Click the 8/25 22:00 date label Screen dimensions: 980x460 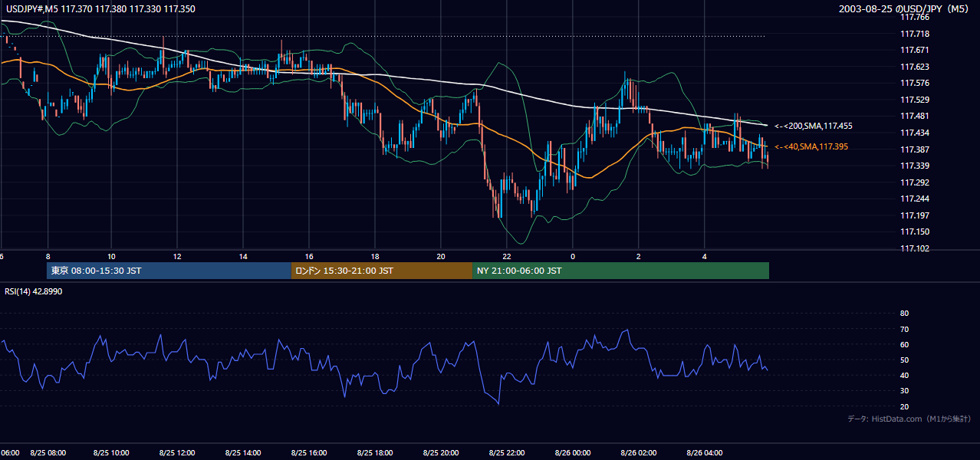tap(507, 453)
